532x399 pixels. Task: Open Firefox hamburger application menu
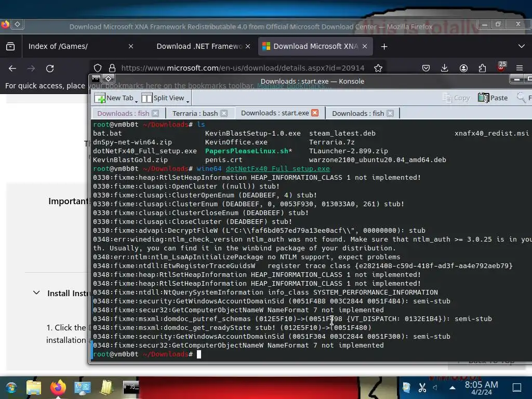click(x=520, y=68)
